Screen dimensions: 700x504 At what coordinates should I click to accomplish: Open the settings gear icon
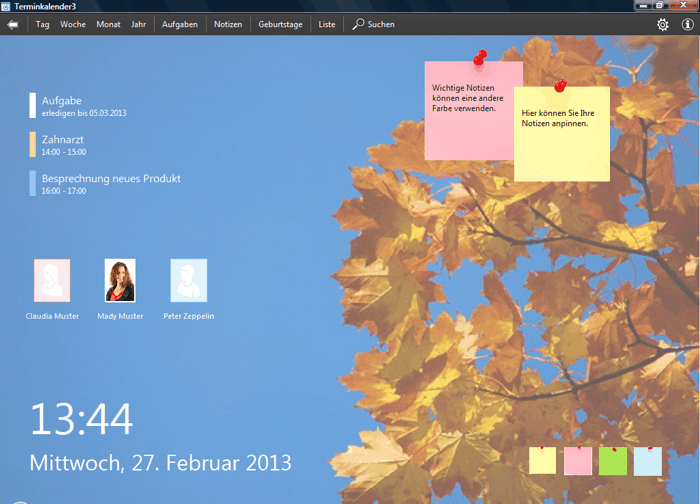662,24
